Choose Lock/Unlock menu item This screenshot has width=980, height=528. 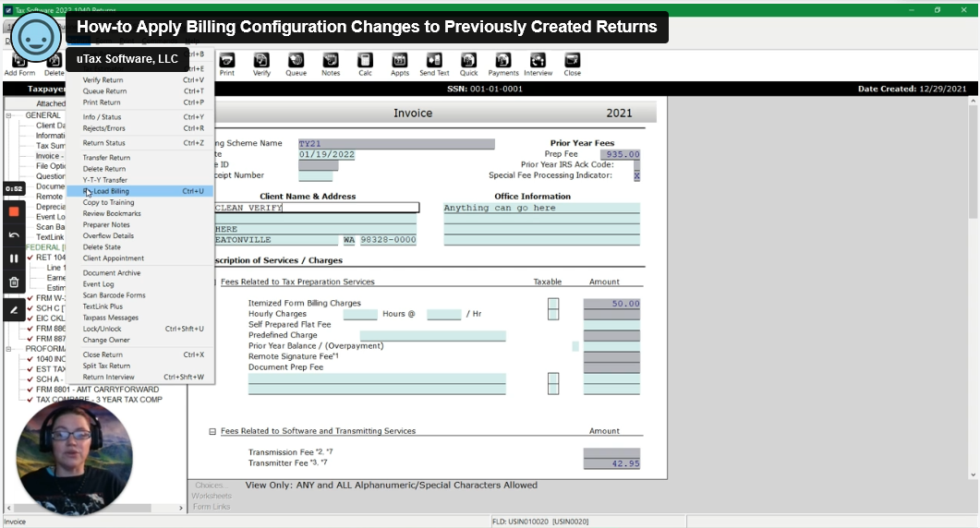(x=140, y=329)
